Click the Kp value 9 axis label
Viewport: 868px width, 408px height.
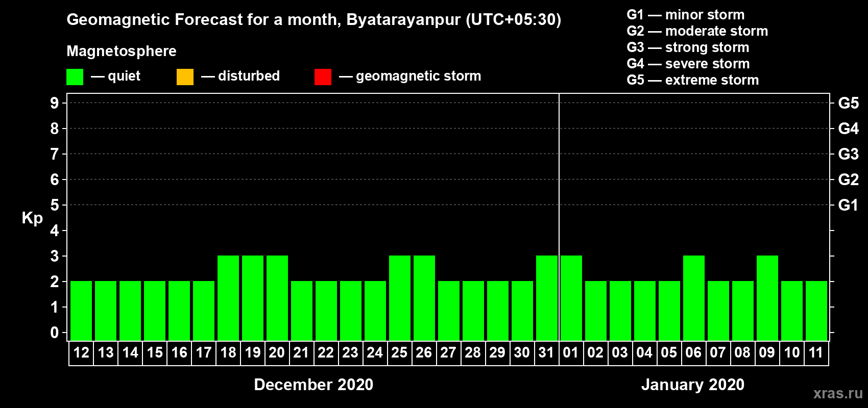(x=55, y=103)
